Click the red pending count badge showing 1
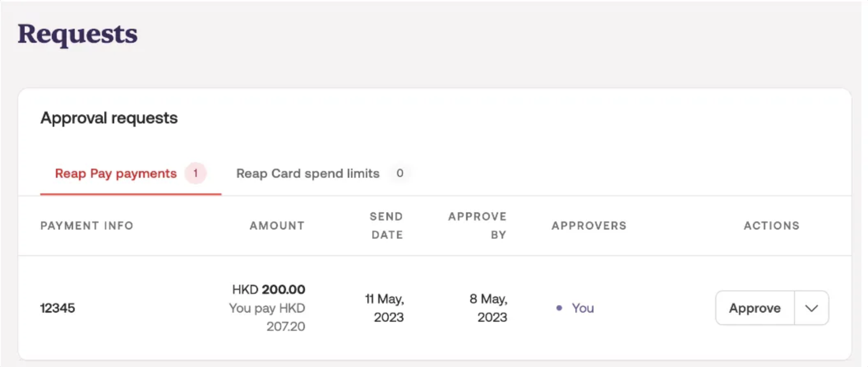Viewport: 868px width, 367px height. [x=196, y=173]
